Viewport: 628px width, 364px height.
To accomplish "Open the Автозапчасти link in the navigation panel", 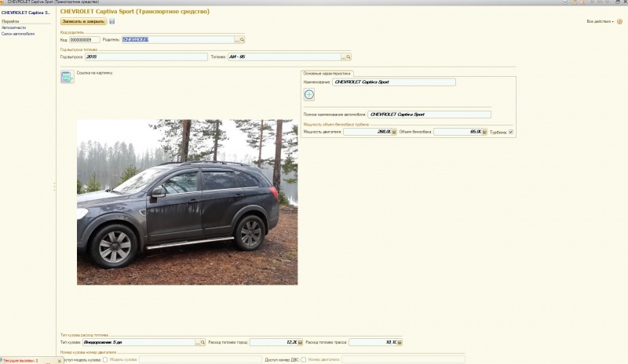I will [x=13, y=27].
